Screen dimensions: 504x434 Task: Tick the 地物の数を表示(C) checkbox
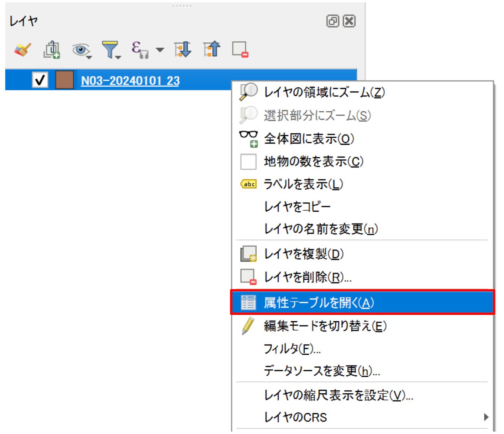(x=248, y=162)
